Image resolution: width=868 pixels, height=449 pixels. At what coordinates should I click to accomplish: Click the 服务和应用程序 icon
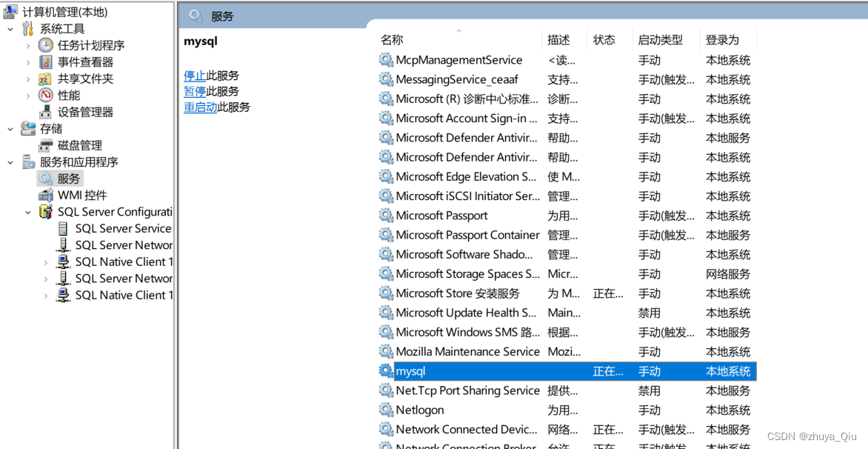(27, 162)
